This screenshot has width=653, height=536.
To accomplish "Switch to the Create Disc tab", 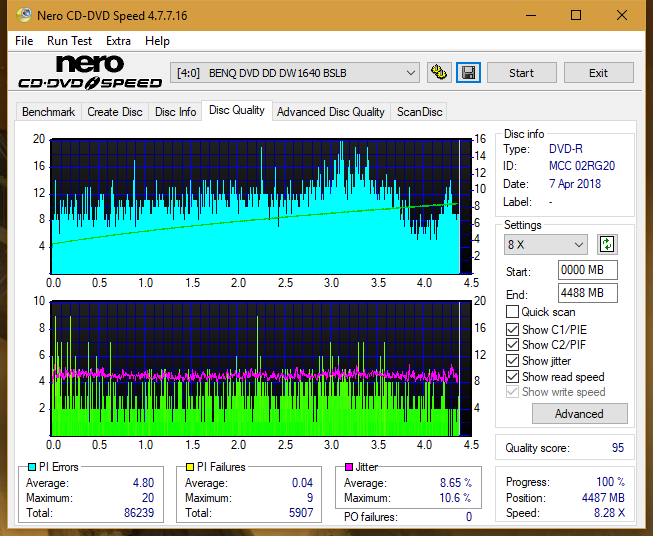I will coord(115,112).
